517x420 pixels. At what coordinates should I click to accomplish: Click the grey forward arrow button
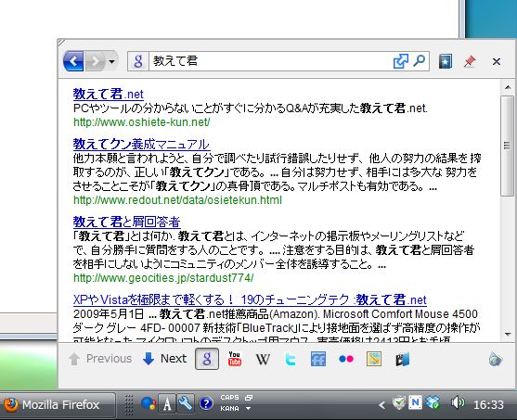pos(96,61)
